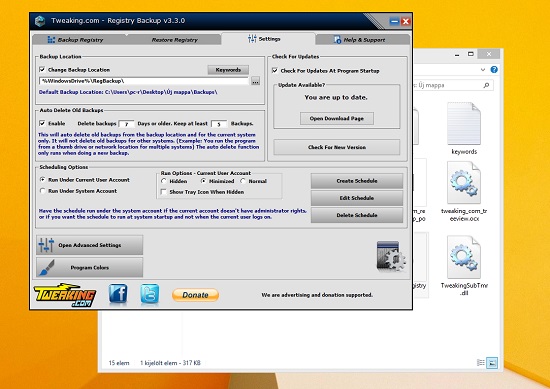Image resolution: width=550 pixels, height=389 pixels.
Task: Open Explorer help question mark icon
Action: point(494,69)
